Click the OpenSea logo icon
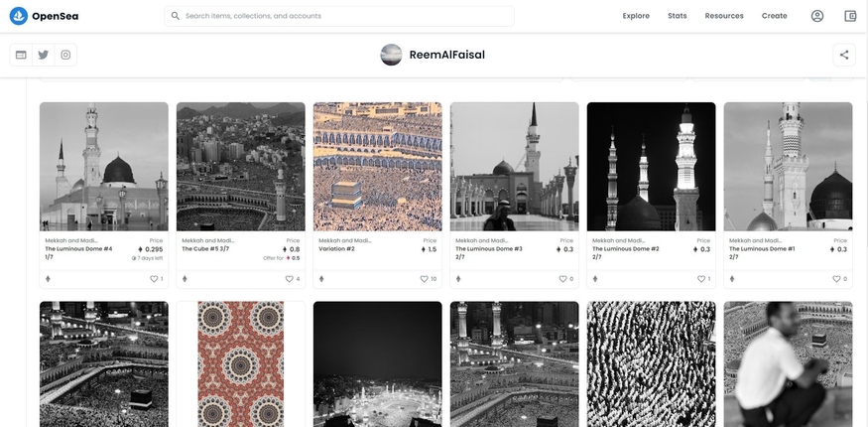This screenshot has height=427, width=868. [18, 16]
